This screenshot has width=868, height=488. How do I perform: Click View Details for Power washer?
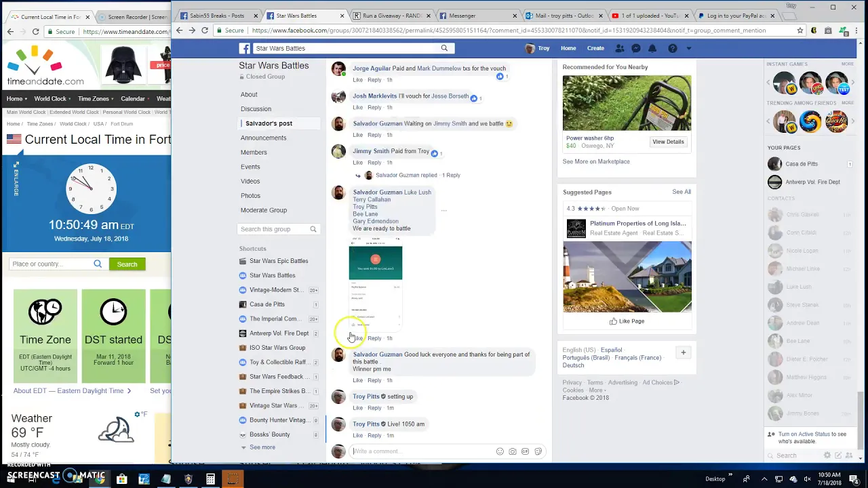coord(668,142)
